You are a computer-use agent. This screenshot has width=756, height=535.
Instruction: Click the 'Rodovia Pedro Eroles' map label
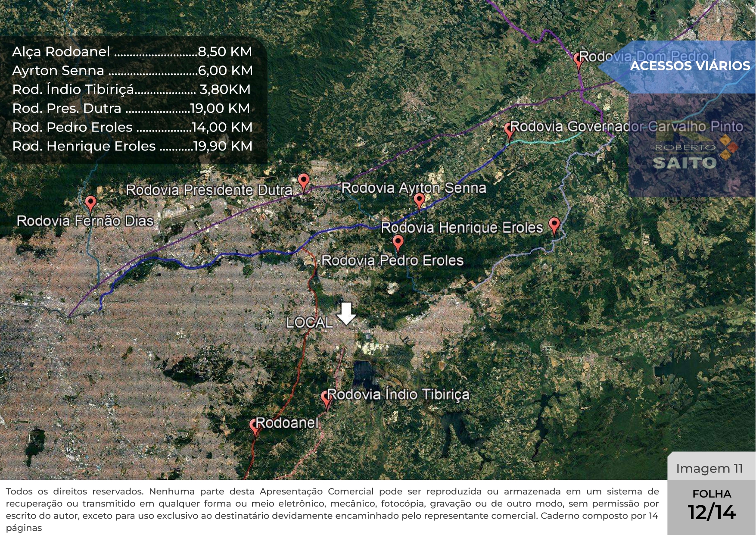[392, 261]
